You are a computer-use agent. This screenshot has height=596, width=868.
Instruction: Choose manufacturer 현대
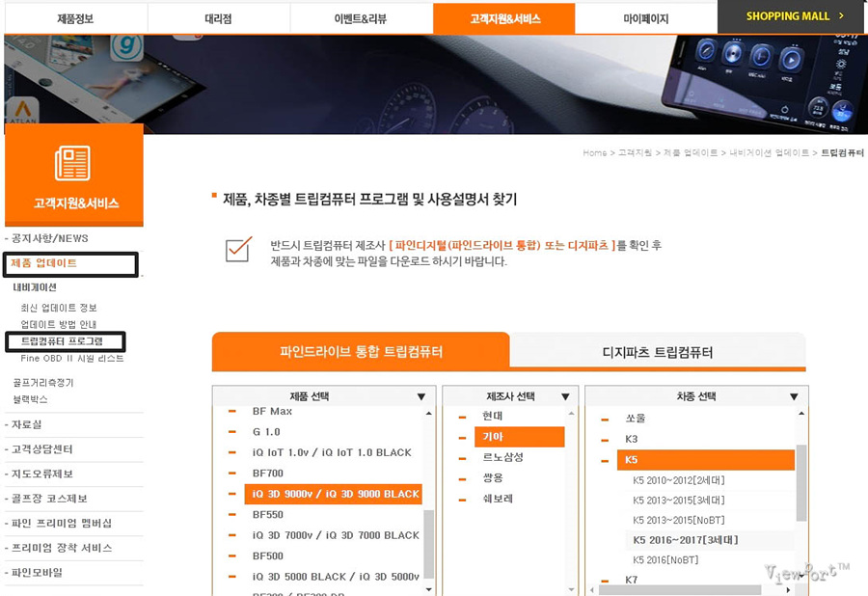tap(492, 416)
